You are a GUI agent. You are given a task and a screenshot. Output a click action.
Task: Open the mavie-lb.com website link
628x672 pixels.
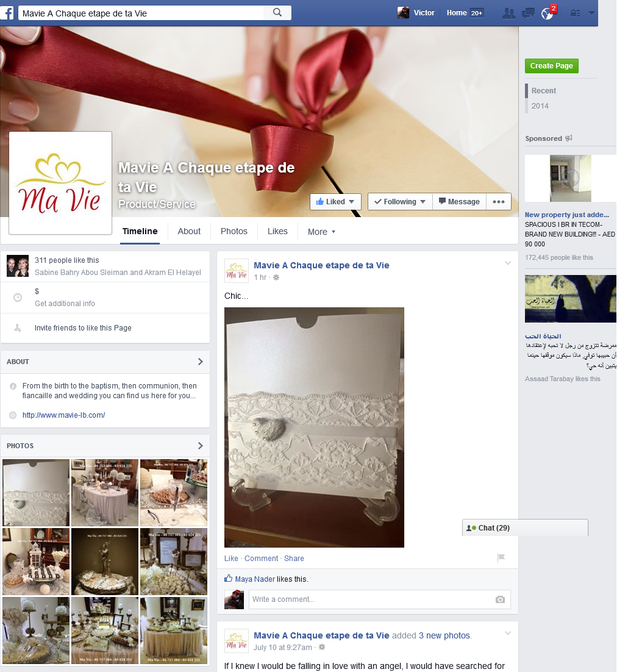click(64, 415)
